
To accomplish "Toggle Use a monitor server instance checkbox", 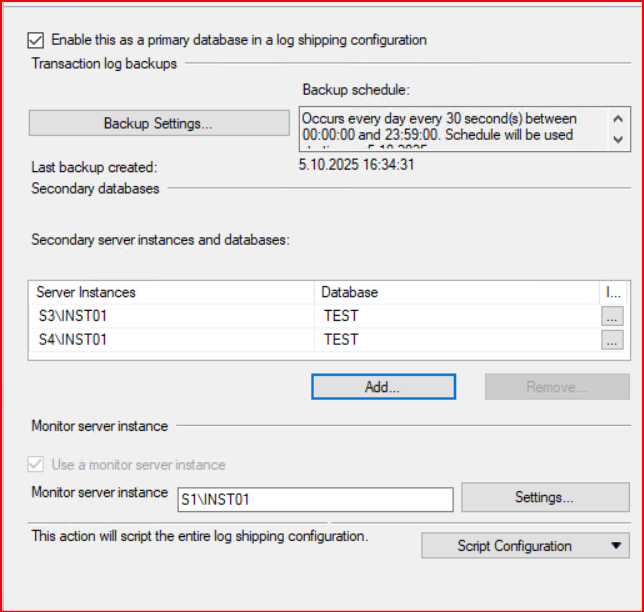I will 37,465.
